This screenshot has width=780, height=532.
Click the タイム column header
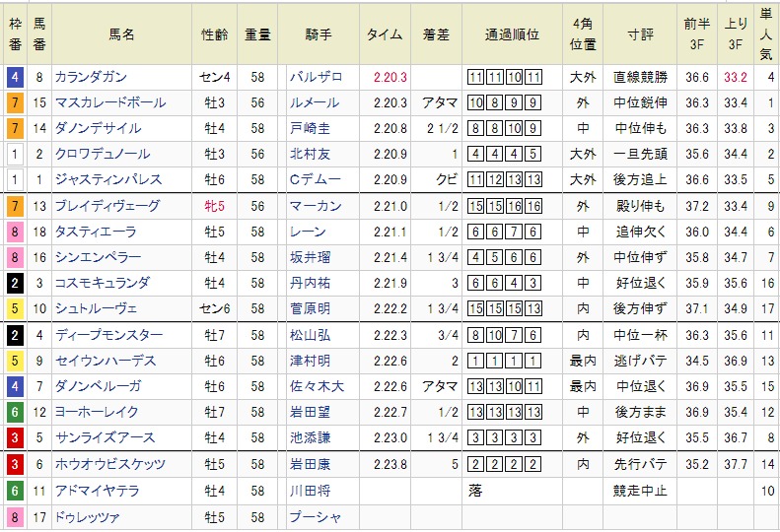tap(384, 33)
